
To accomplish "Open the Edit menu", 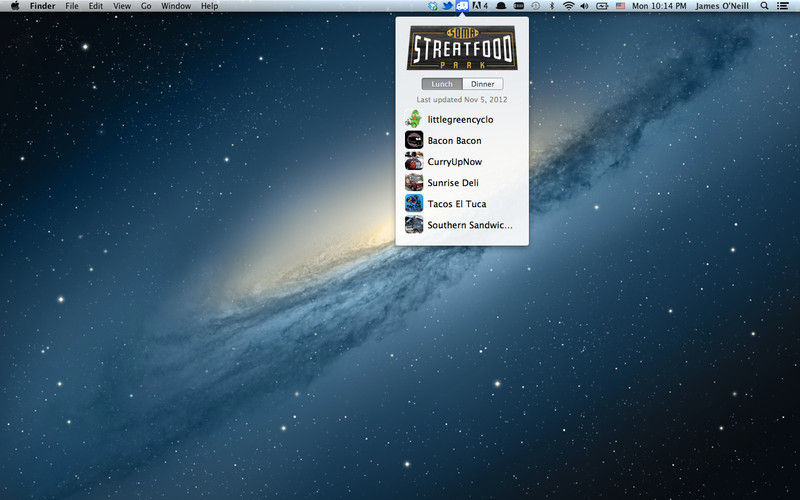I will (x=95, y=6).
